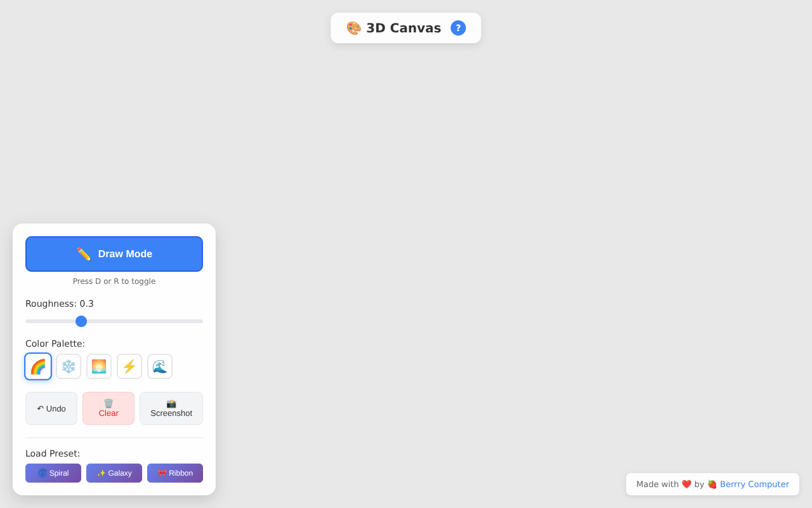Click the strawberry icon in the footer
The image size is (812, 508).
711,484
